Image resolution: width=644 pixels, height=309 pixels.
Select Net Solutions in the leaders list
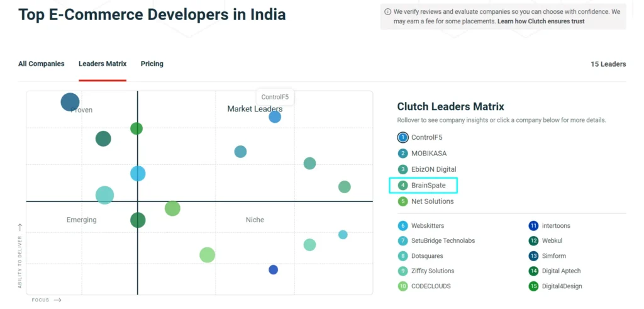point(426,201)
